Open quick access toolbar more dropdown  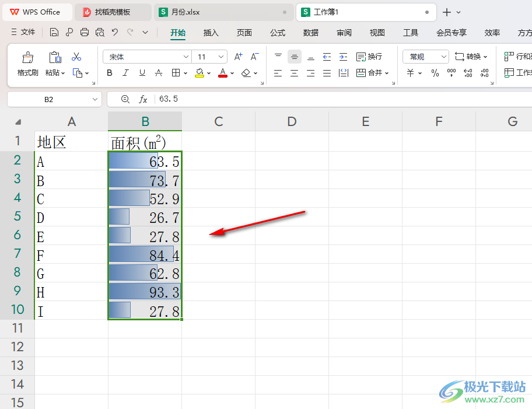145,32
